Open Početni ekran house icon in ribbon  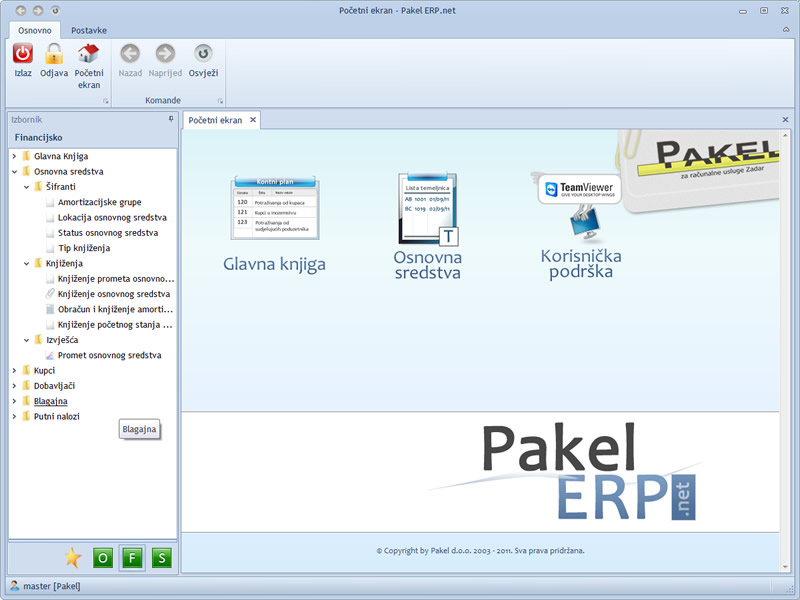coord(88,54)
